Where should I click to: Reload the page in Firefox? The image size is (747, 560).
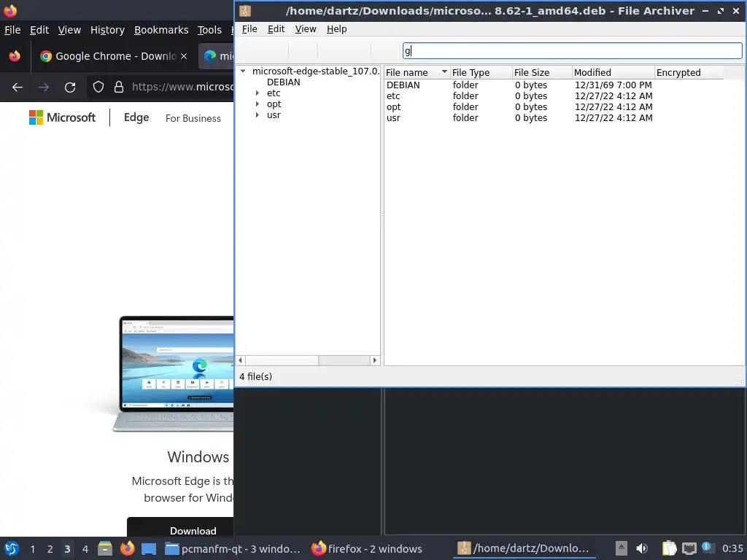click(70, 87)
